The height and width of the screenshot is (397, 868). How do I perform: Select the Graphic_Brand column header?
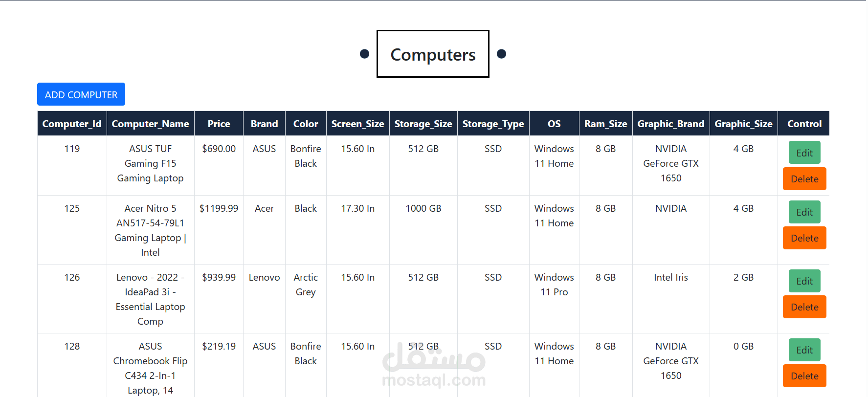click(671, 124)
